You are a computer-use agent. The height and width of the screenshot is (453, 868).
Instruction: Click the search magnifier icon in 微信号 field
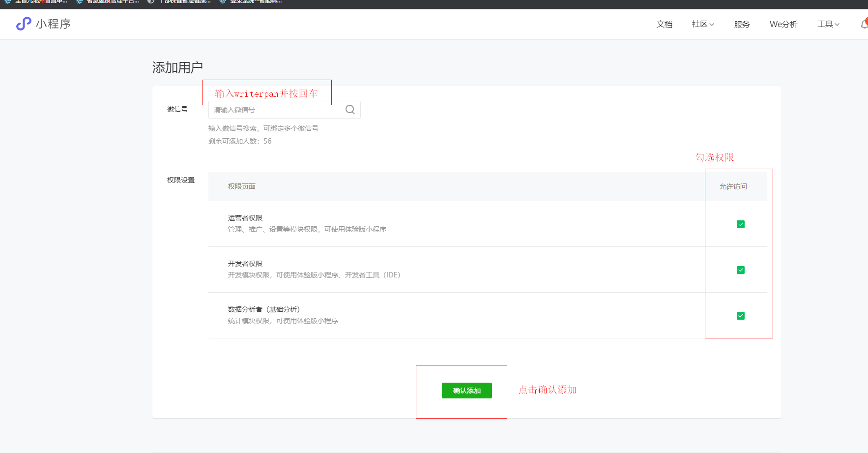[350, 110]
